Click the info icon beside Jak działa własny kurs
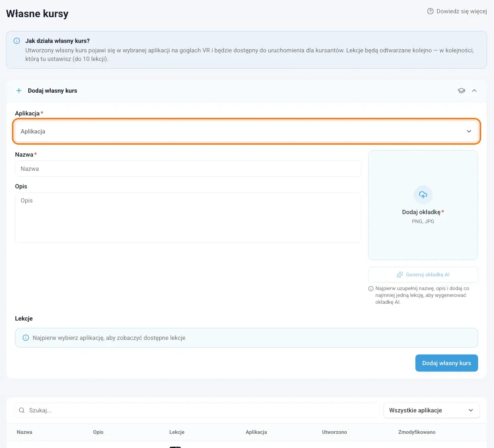Image resolution: width=494 pixels, height=448 pixels. (x=17, y=41)
